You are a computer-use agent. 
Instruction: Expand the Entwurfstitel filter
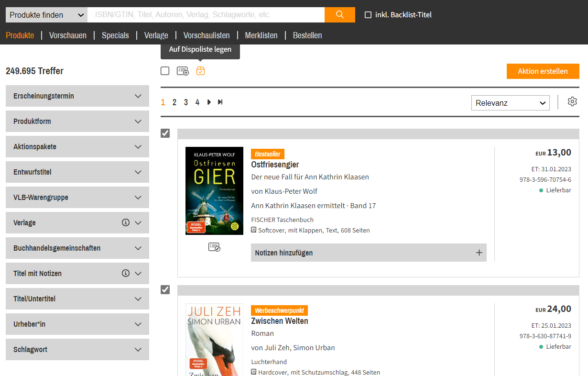77,172
